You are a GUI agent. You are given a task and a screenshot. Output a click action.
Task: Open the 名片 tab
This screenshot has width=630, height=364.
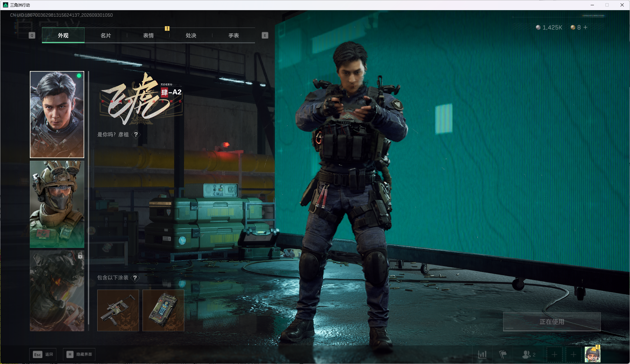click(106, 35)
